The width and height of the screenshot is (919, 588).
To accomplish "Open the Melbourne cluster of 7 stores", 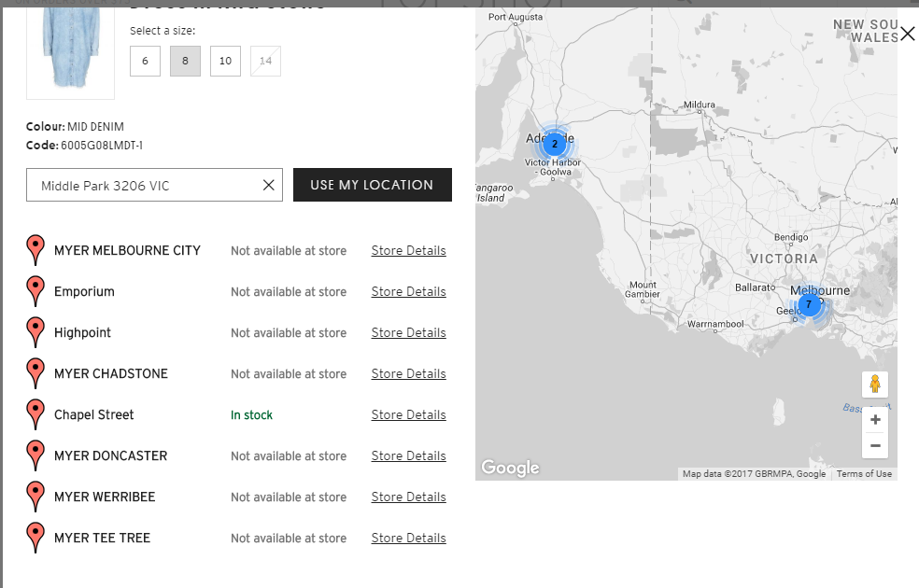I will click(x=809, y=304).
